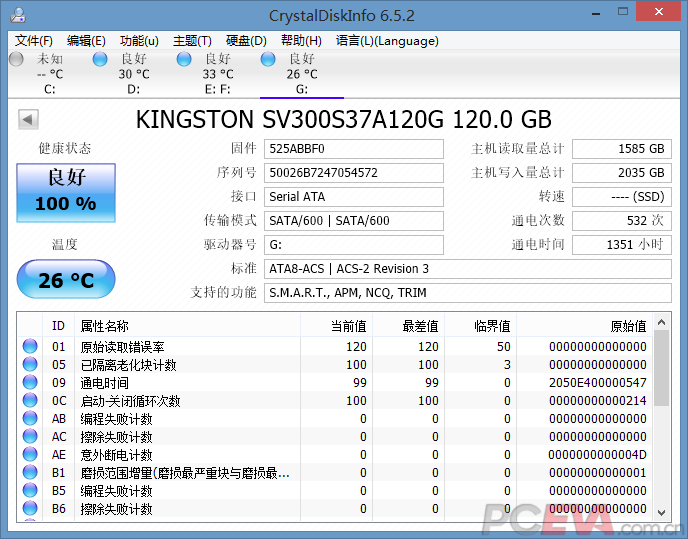The image size is (688, 539).
Task: Select row 通电时间 in SMART table
Action: [x=335, y=382]
